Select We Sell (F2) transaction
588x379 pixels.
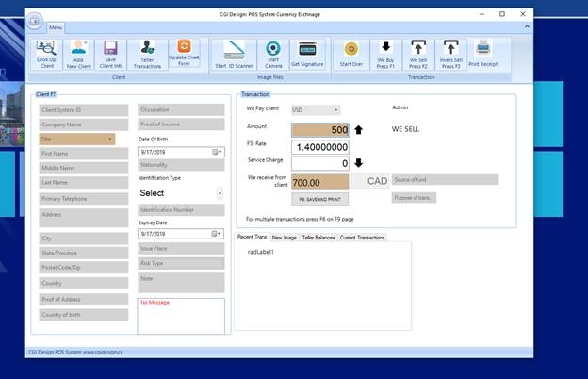[418, 54]
